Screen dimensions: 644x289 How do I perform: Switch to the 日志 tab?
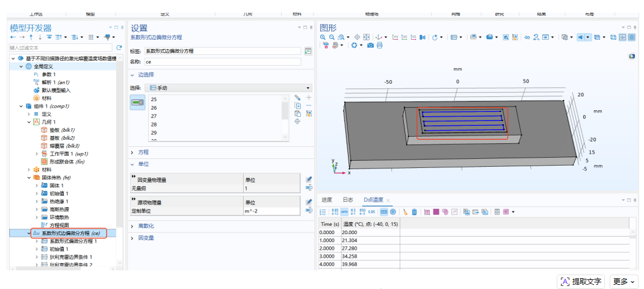(x=347, y=200)
